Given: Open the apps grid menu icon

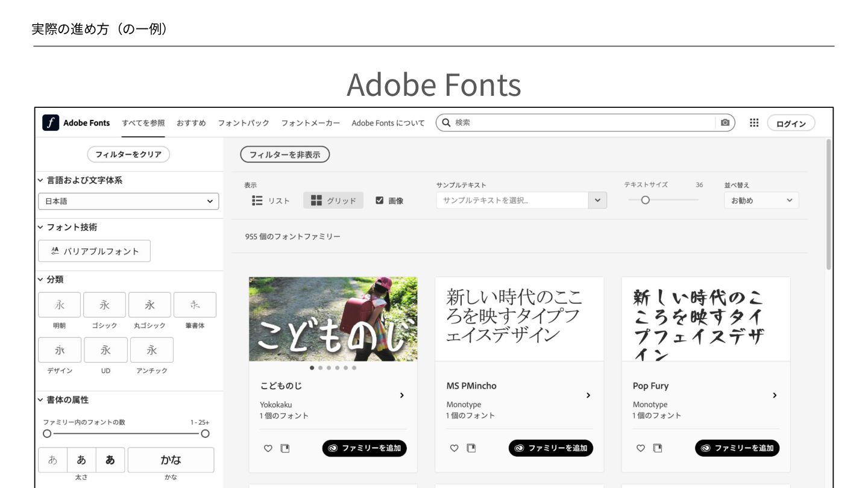Looking at the screenshot, I should point(754,123).
